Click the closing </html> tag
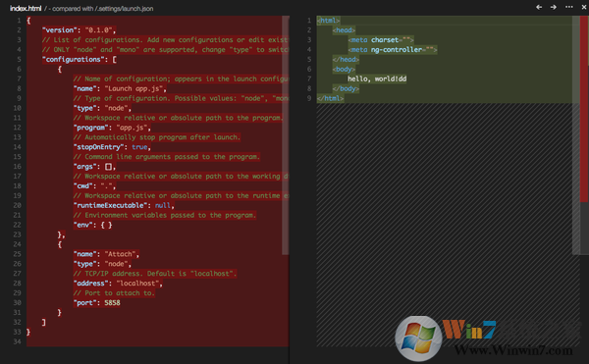This screenshot has width=589, height=364. point(330,98)
